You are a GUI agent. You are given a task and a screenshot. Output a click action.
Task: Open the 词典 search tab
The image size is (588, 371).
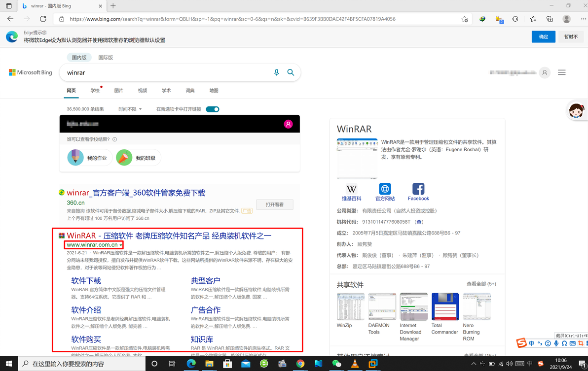tap(190, 91)
